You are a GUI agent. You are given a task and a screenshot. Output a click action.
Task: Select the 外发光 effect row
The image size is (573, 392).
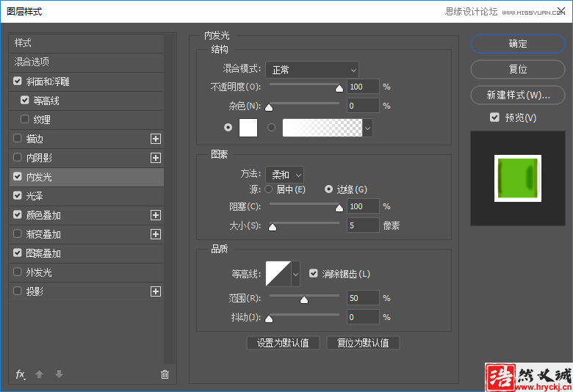(87, 272)
